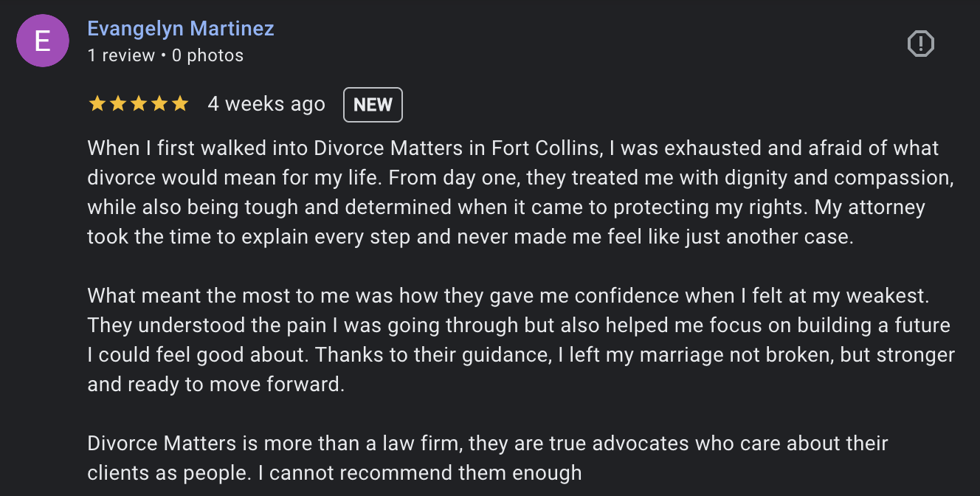Click "and ready to move forward" line
Screen dimensions: 980x496
coord(215,385)
